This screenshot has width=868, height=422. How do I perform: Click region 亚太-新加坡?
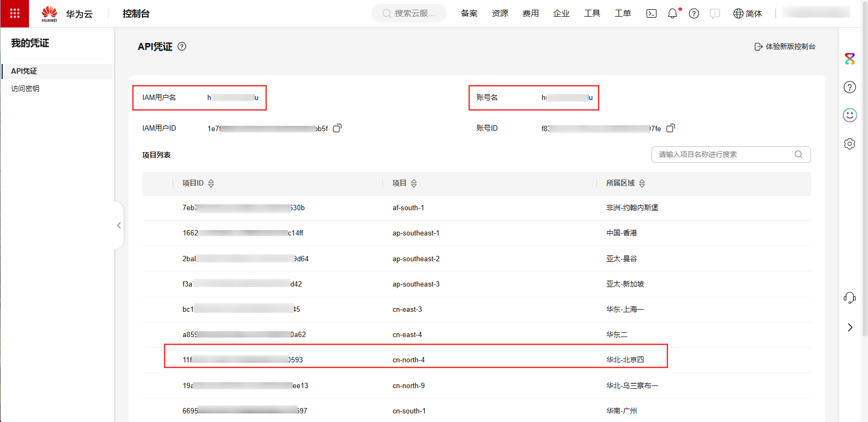[x=625, y=284]
